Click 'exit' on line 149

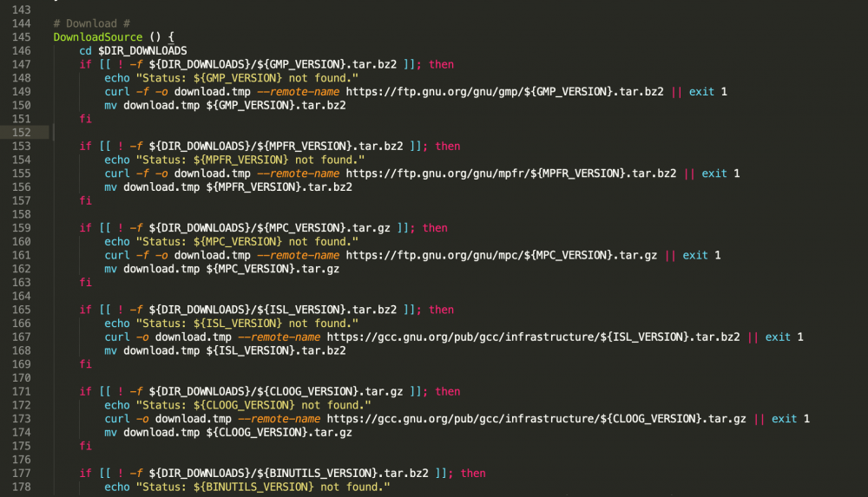click(701, 92)
